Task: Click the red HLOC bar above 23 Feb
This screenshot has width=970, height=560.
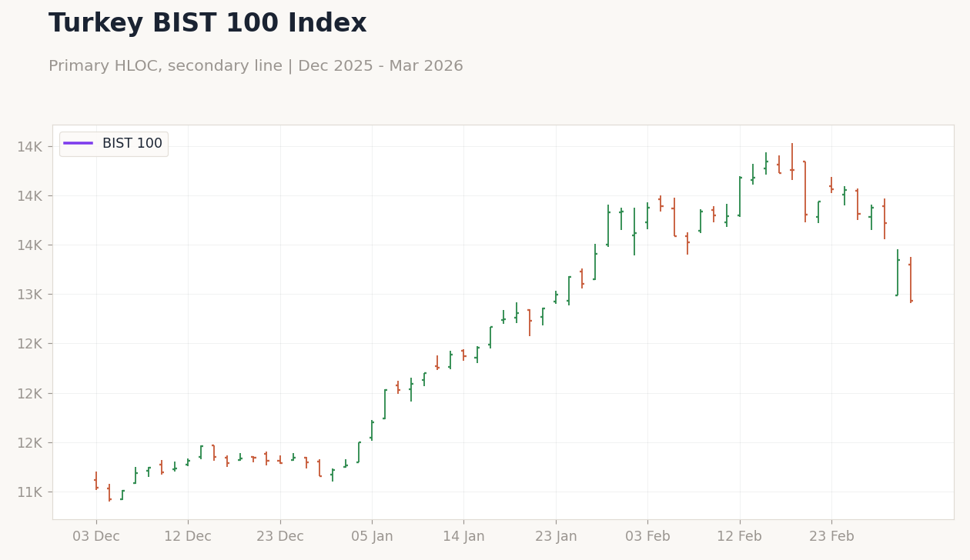Action: tap(831, 185)
